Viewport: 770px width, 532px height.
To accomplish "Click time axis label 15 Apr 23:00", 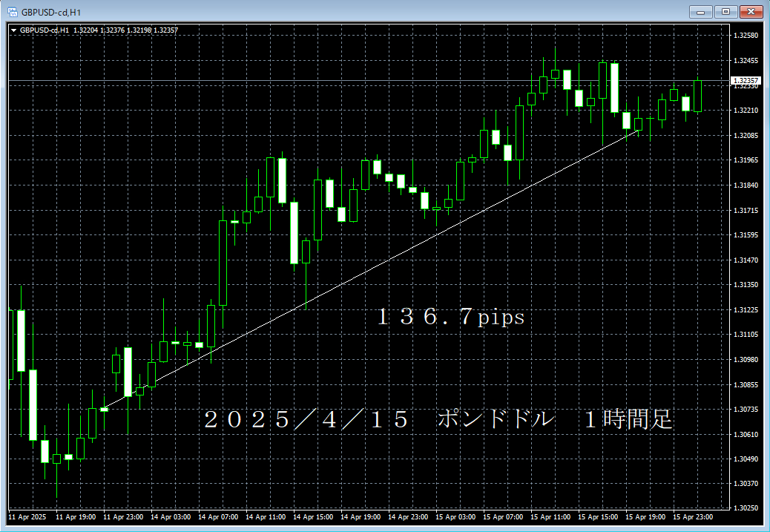I will tap(693, 516).
